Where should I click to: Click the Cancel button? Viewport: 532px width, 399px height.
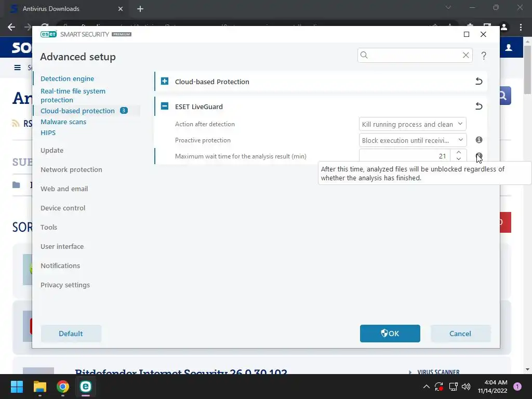460,334
